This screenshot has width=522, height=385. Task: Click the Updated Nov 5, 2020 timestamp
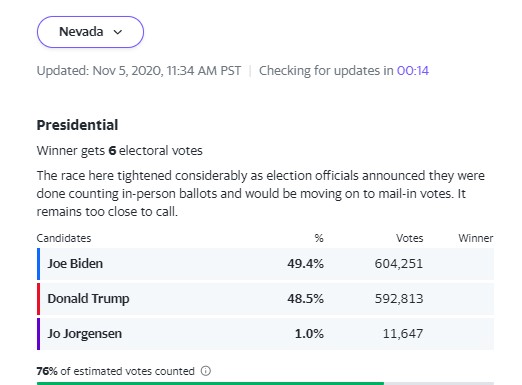(139, 71)
